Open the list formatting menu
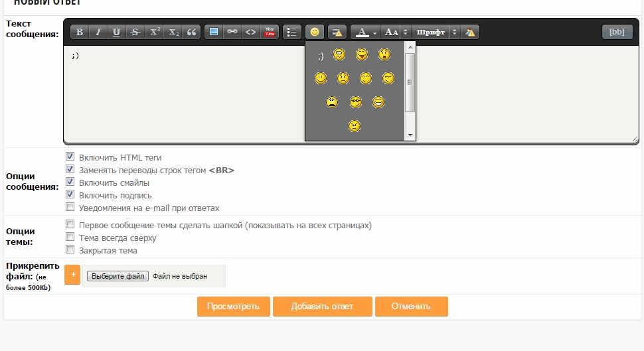This screenshot has height=351, width=644. click(291, 32)
